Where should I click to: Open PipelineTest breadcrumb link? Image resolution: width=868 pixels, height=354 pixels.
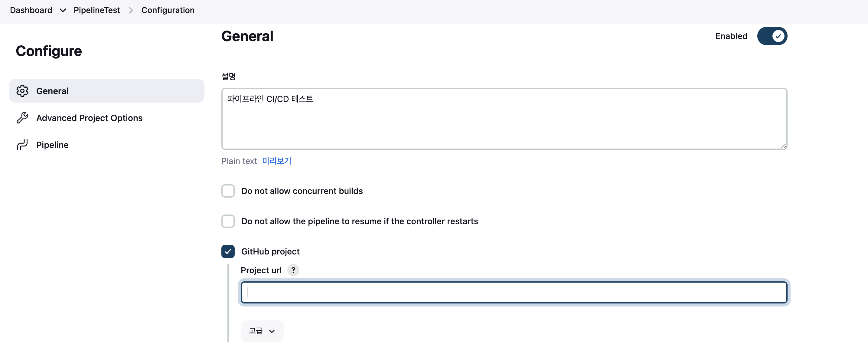click(97, 11)
